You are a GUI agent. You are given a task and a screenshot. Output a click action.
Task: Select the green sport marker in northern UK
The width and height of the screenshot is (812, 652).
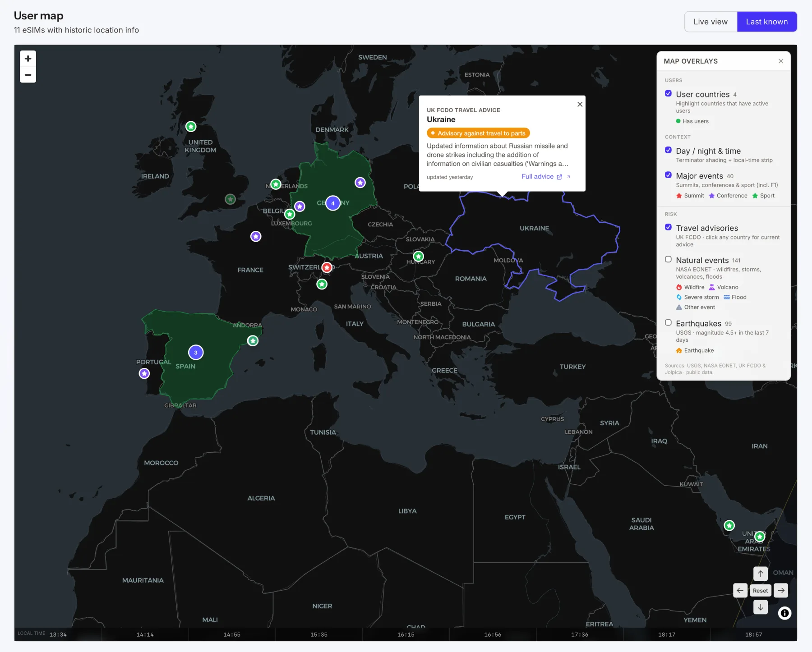click(191, 127)
